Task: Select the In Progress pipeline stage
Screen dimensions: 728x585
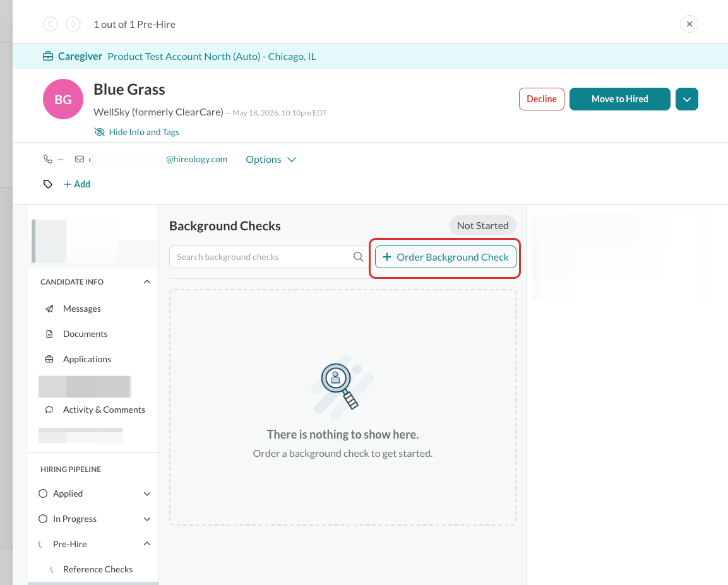Action: pos(75,519)
